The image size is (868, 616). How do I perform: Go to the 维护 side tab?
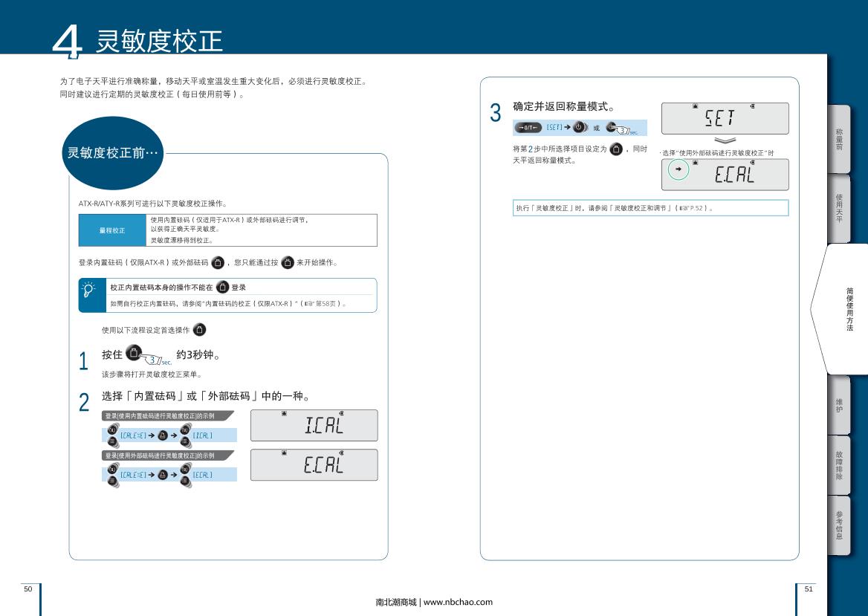[839, 405]
